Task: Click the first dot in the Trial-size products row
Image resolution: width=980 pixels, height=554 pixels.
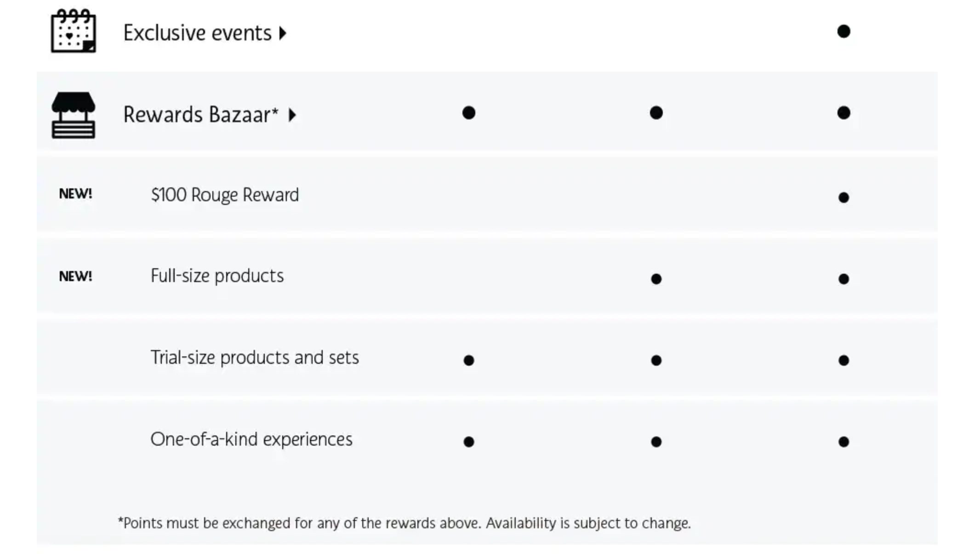Action: click(468, 360)
